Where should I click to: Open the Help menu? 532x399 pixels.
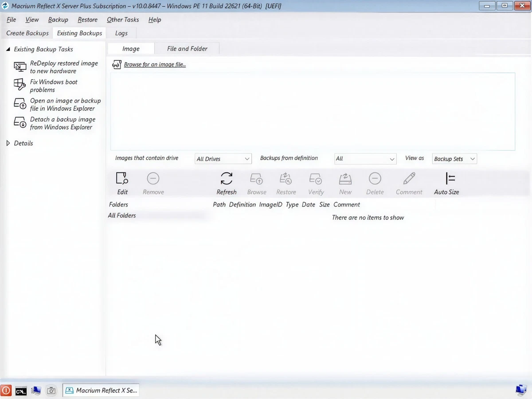tap(155, 20)
